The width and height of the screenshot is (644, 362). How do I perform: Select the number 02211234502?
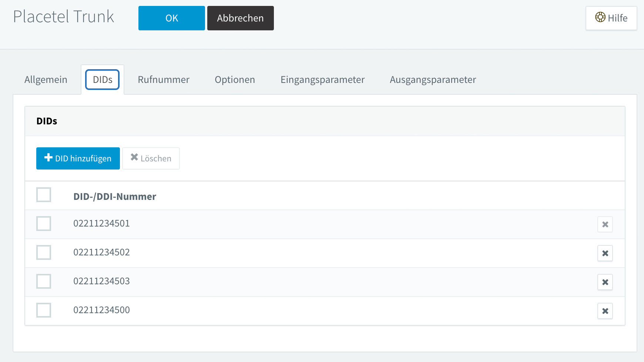coord(101,252)
